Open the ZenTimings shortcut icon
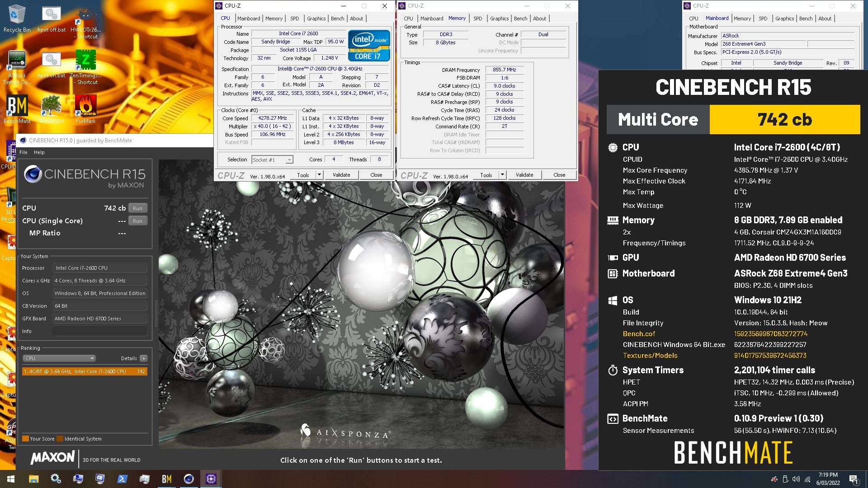Screen dimensions: 868x488 86,67
